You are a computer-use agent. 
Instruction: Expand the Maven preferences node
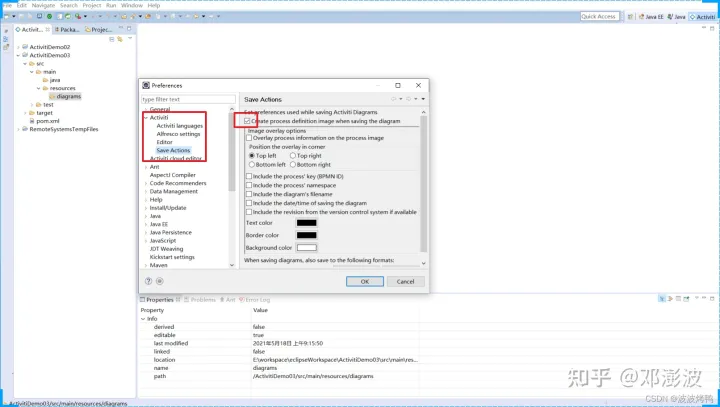146,266
